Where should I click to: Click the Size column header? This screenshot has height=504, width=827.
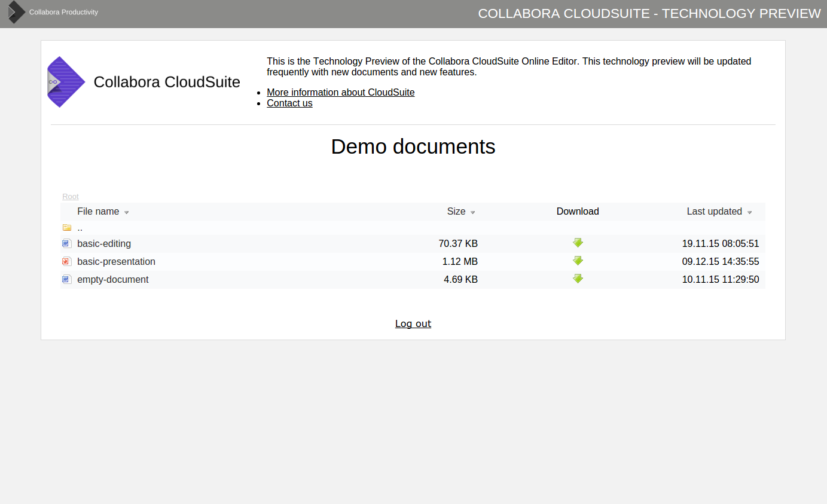[x=456, y=211]
